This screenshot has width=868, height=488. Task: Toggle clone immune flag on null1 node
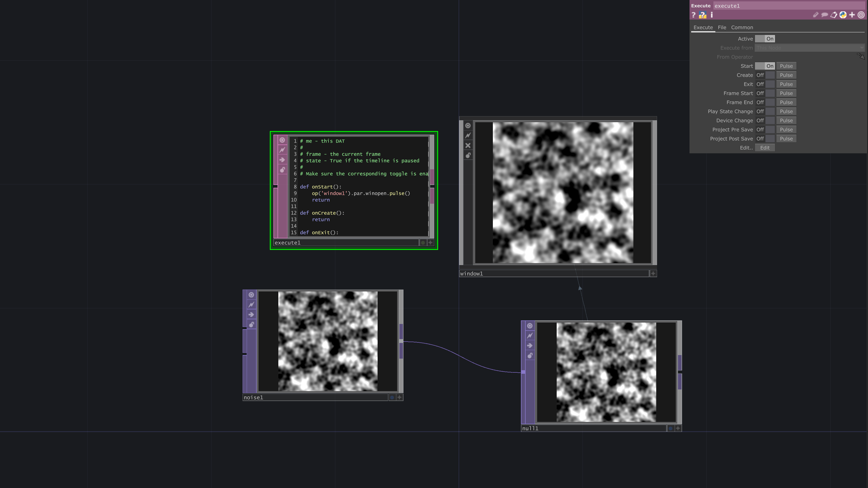[530, 336]
